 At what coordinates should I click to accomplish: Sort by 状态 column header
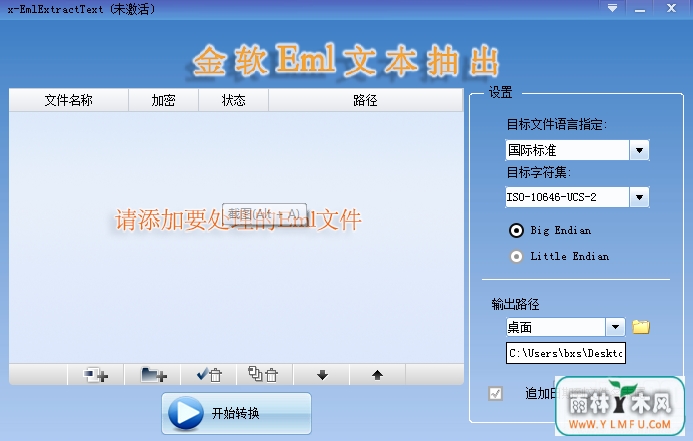pos(233,100)
